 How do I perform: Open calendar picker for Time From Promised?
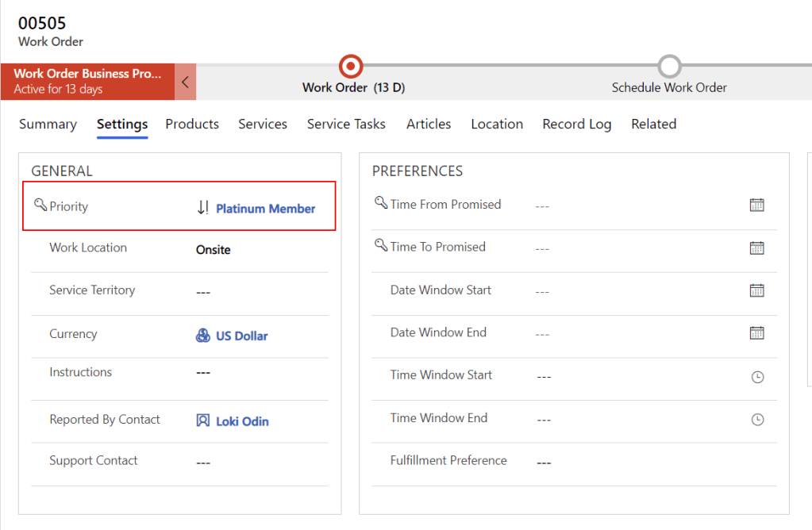[756, 205]
